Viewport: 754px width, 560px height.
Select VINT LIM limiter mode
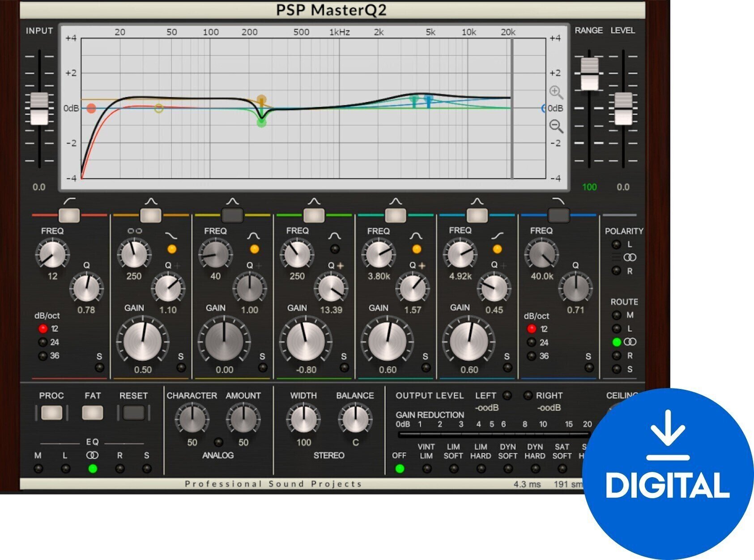click(426, 469)
